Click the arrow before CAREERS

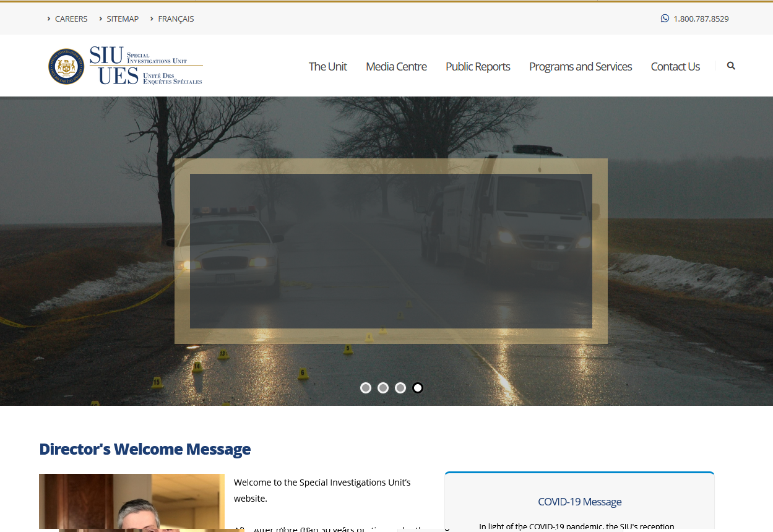point(49,19)
